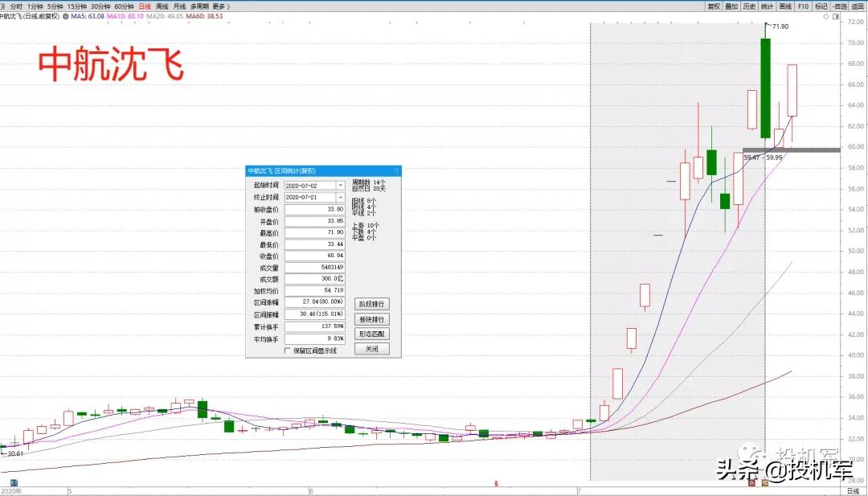Click the MA60: 38.53 indicator label

(x=204, y=17)
